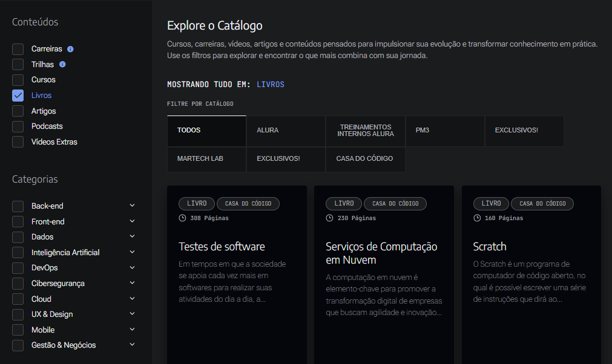
Task: Click Casa do Código tag on Testes card
Action: tap(248, 203)
